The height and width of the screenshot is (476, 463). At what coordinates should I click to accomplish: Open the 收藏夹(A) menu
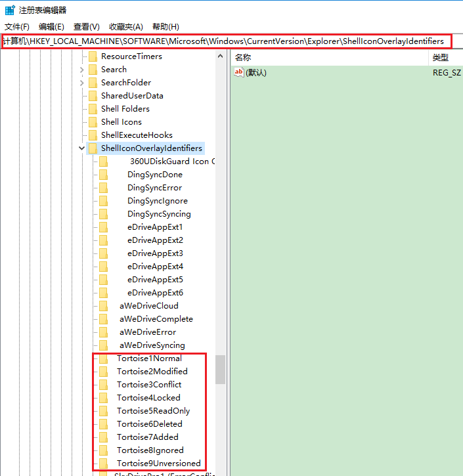point(126,27)
